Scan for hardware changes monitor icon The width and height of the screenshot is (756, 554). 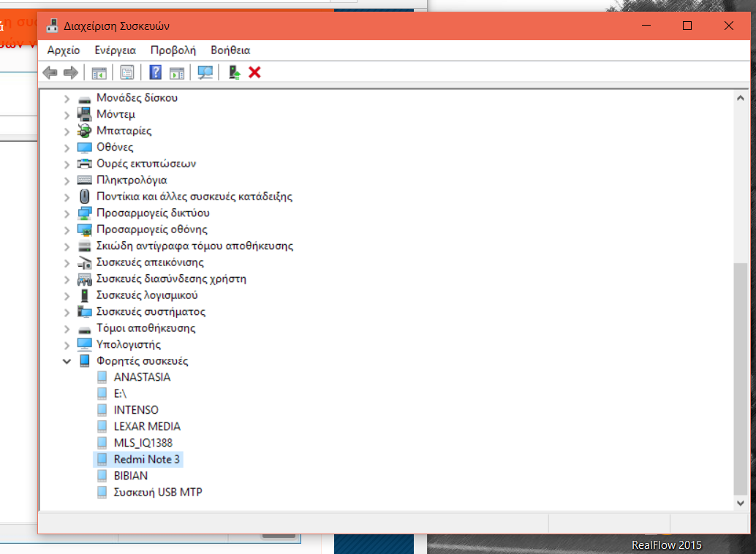coord(205,73)
